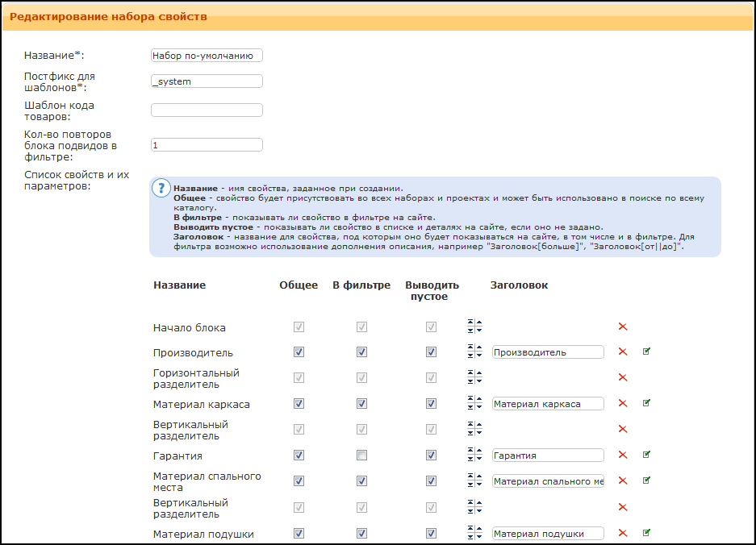Screen dimensions: 756x545
Task: Move Производитель up one position
Action: point(478,349)
